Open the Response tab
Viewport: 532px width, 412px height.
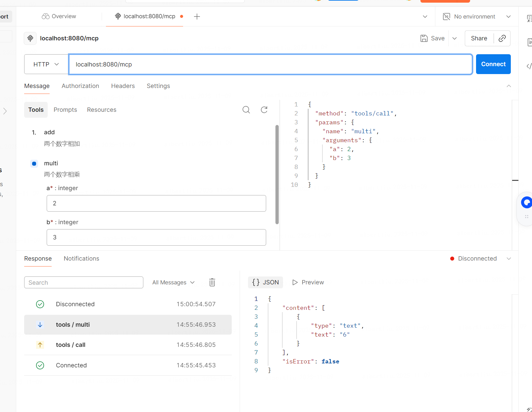(38, 259)
